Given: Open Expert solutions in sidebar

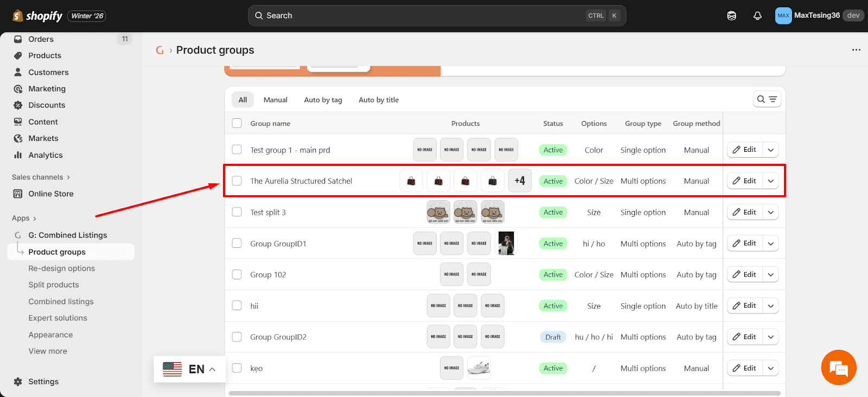Looking at the screenshot, I should coord(58,318).
